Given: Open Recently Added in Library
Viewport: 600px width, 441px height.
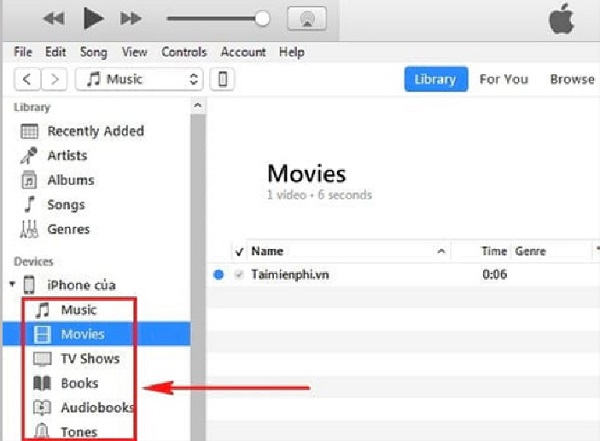Looking at the screenshot, I should pos(95,131).
